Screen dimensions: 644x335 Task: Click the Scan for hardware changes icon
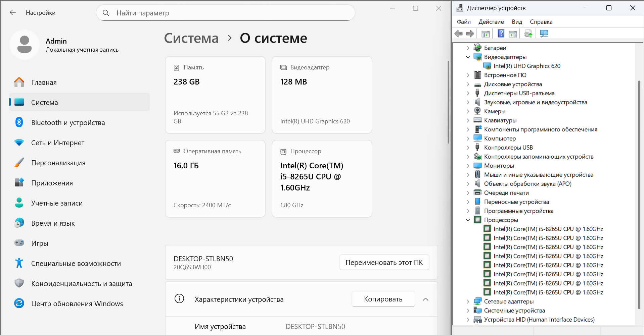tap(544, 34)
